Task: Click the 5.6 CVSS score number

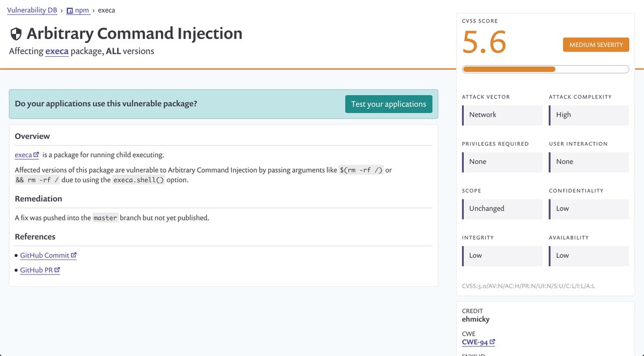Action: click(x=484, y=42)
